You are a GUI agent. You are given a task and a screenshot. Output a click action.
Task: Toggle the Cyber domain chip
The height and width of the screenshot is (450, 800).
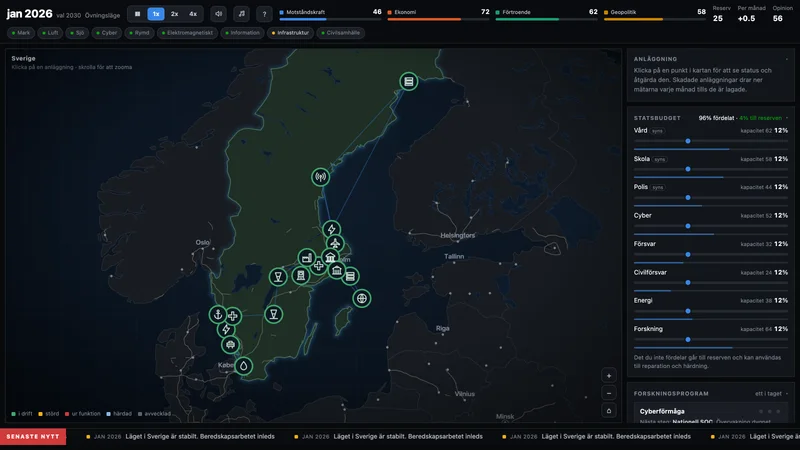(107, 33)
